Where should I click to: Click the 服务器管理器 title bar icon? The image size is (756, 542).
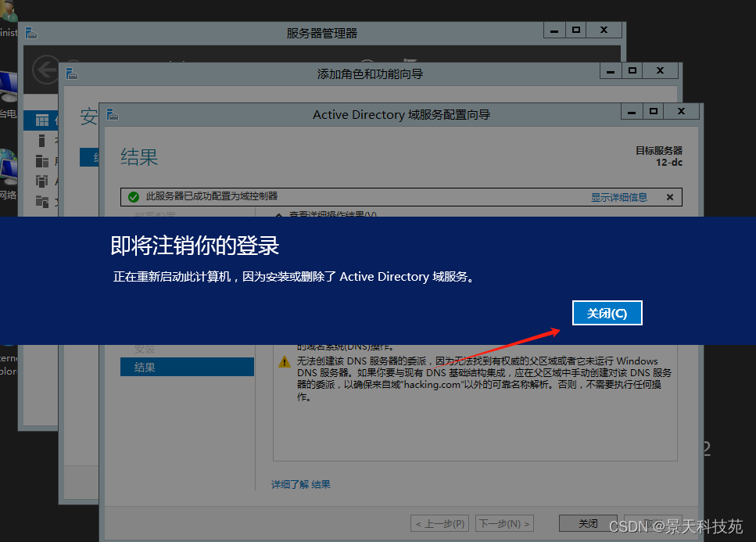tap(31, 33)
